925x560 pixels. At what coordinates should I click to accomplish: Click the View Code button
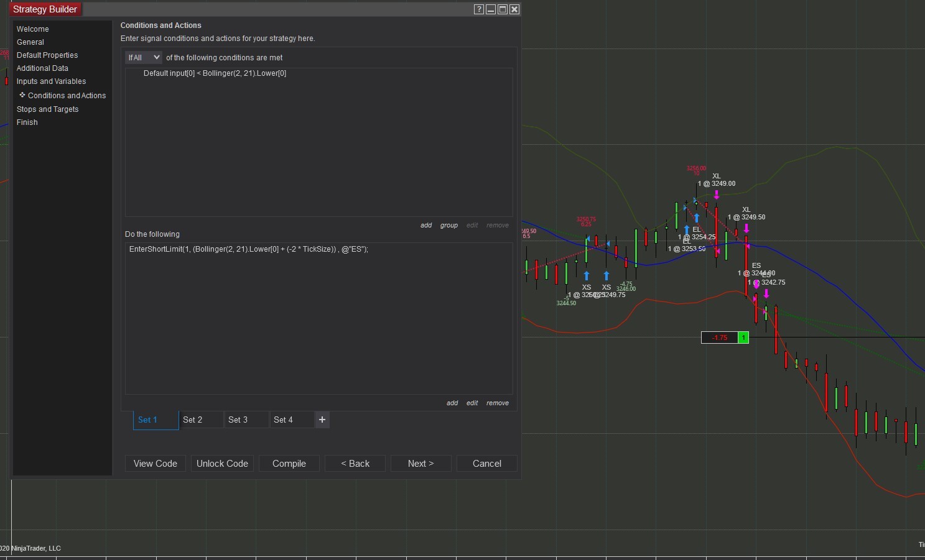point(156,464)
